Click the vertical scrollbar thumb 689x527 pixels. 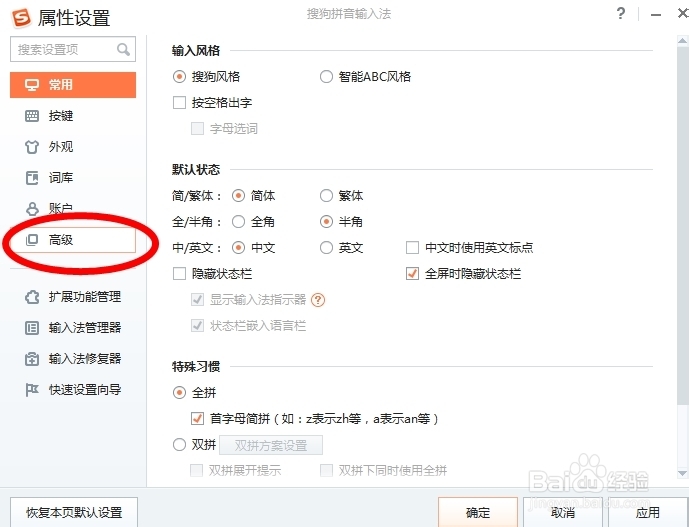coord(682,226)
